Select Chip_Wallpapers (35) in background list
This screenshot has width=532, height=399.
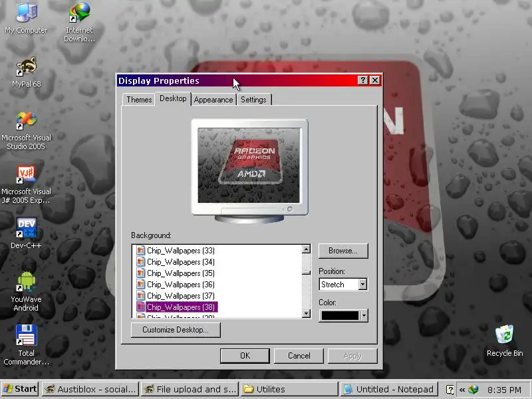(180, 273)
